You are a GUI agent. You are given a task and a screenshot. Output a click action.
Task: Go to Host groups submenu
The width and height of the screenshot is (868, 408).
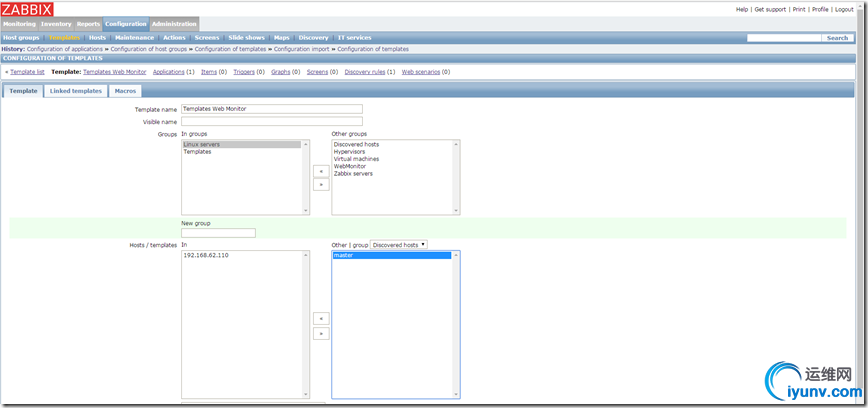coord(21,38)
